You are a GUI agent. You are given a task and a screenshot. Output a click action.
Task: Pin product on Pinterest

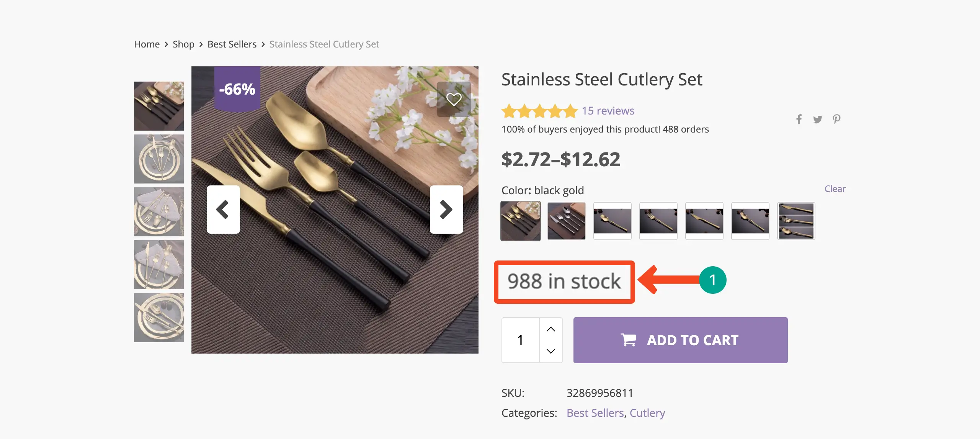[x=836, y=120]
